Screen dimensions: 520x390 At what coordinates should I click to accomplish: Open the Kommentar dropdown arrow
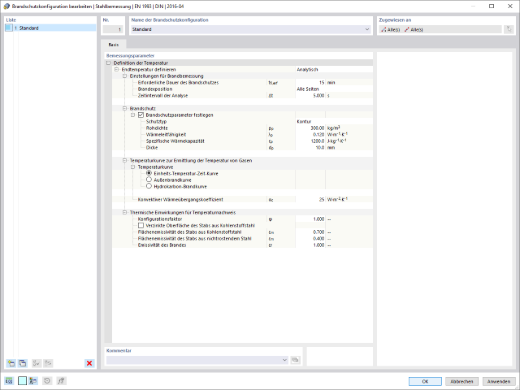pos(284,360)
